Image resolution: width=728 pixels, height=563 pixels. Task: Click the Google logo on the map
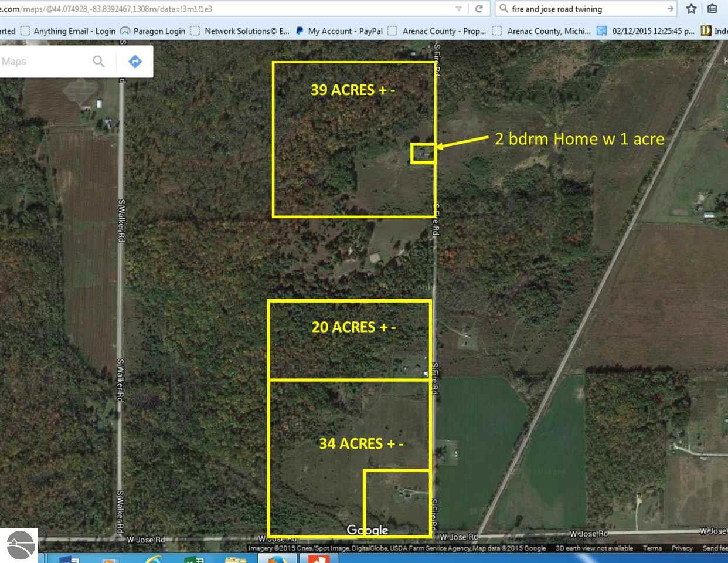(x=368, y=530)
